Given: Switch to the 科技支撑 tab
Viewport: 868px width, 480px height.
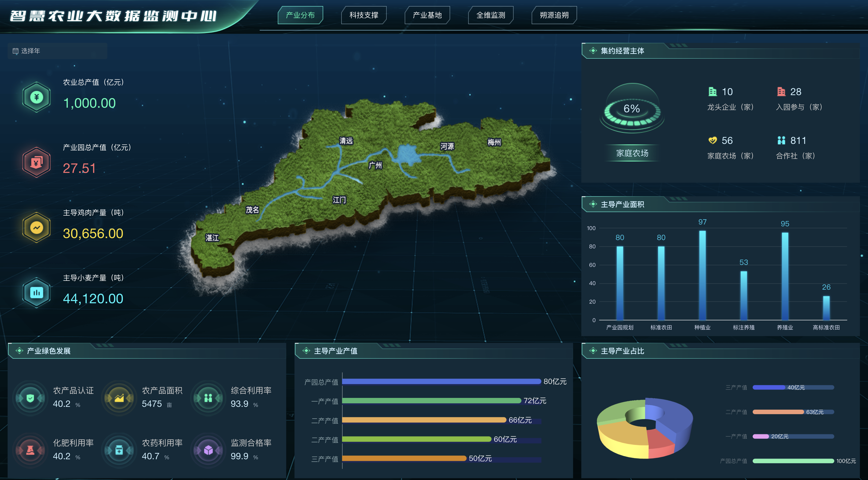Looking at the screenshot, I should tap(364, 15).
